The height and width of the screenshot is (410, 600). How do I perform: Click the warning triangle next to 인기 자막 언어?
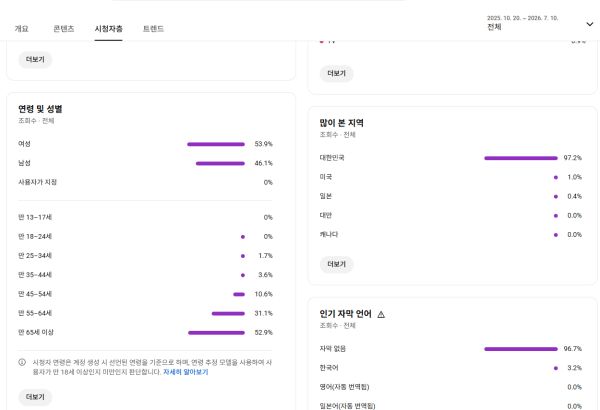coord(381,314)
